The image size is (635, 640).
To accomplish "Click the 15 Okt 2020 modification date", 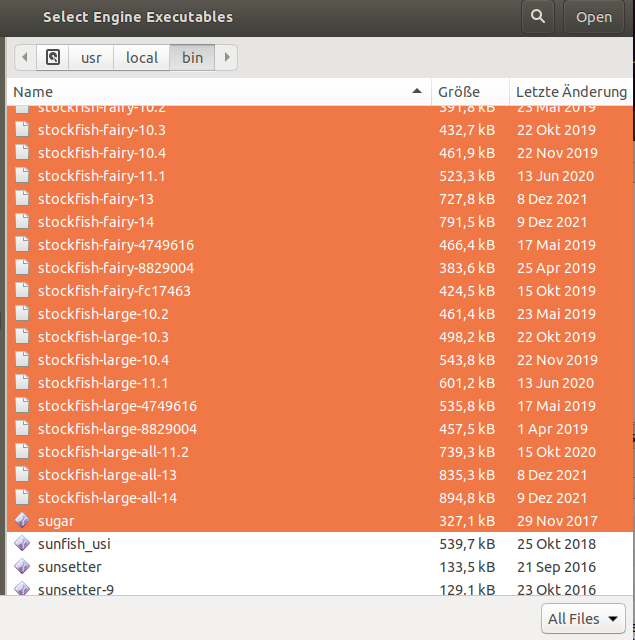I will tap(556, 452).
